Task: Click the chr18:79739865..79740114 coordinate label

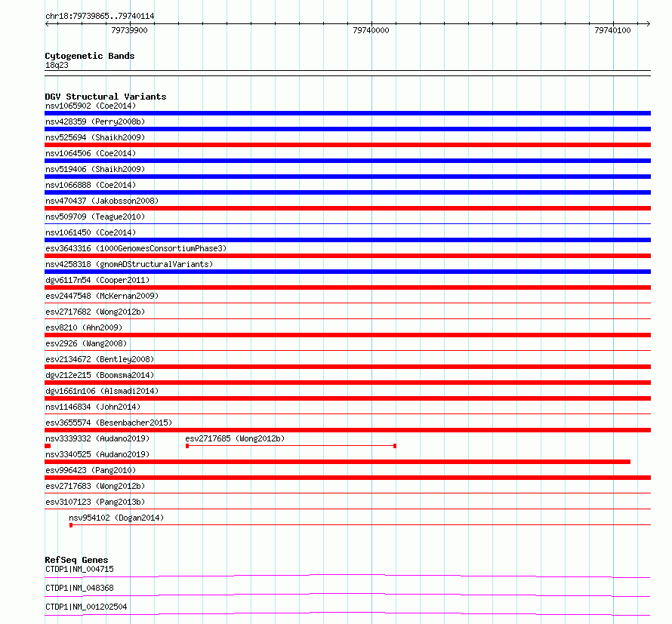Action: tap(100, 16)
